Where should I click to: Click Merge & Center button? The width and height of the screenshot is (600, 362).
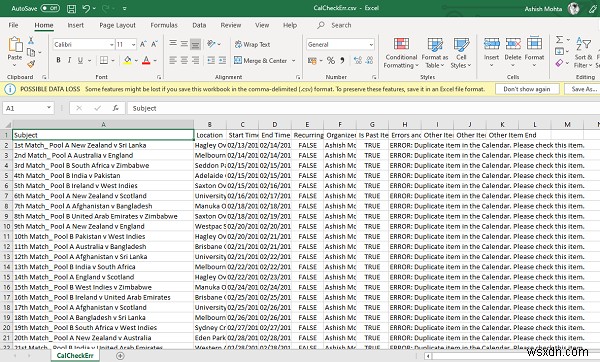(x=260, y=60)
